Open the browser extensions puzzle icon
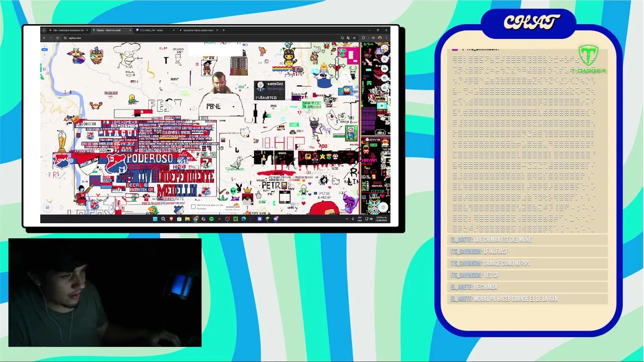 point(363,38)
